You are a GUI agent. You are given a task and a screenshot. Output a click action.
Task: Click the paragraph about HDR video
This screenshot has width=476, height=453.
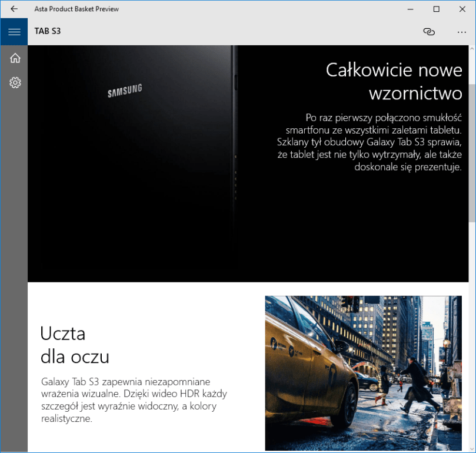[x=134, y=400]
